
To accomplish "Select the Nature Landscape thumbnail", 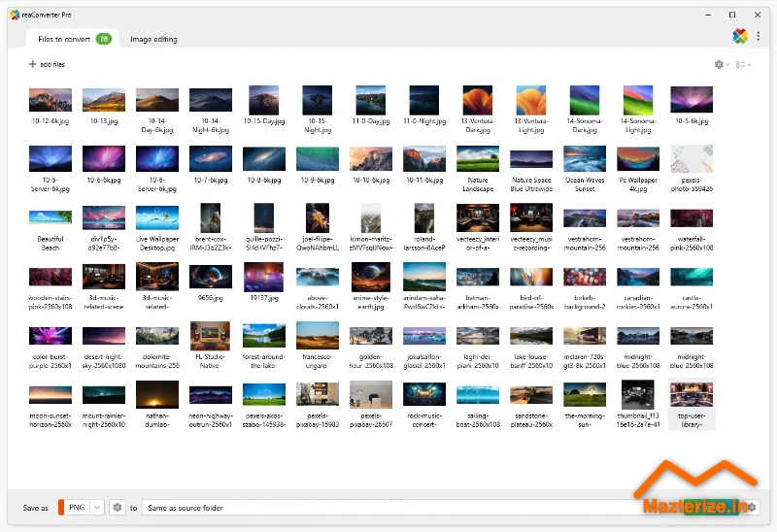I will (x=478, y=159).
